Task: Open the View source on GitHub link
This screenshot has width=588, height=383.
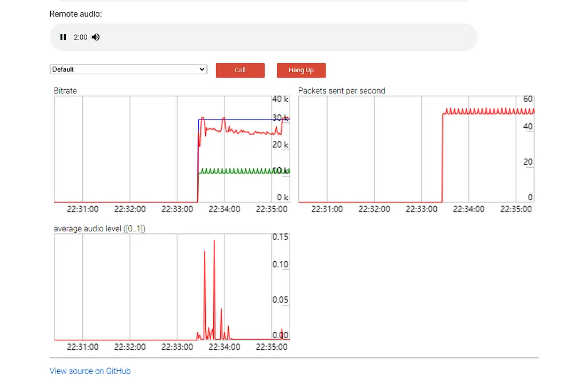Action: (90, 371)
